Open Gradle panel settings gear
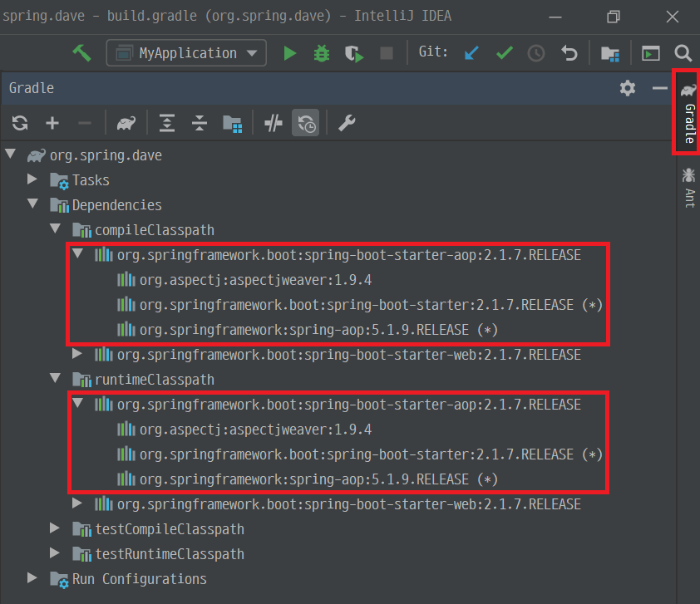The height and width of the screenshot is (604, 700). (628, 88)
